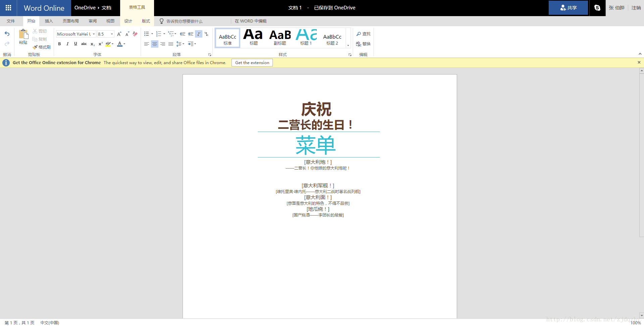Toggle superscript formatting

click(101, 44)
